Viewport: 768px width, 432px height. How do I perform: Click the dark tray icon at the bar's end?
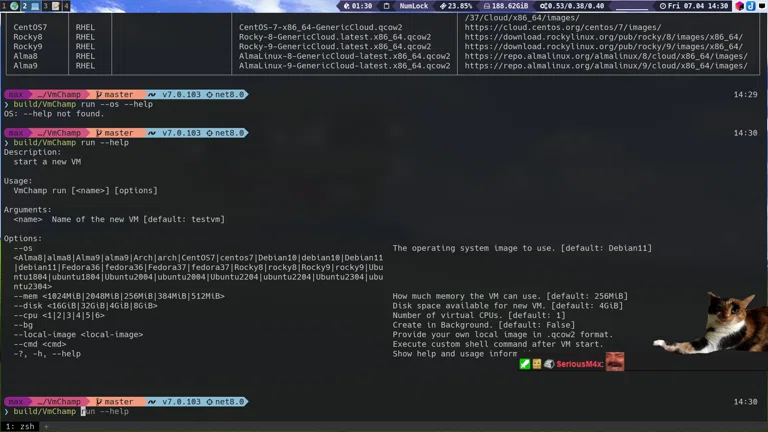coord(762,6)
